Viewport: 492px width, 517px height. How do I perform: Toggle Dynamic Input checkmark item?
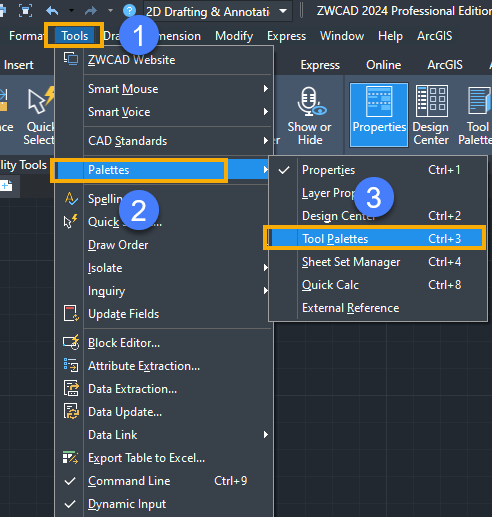pos(164,504)
